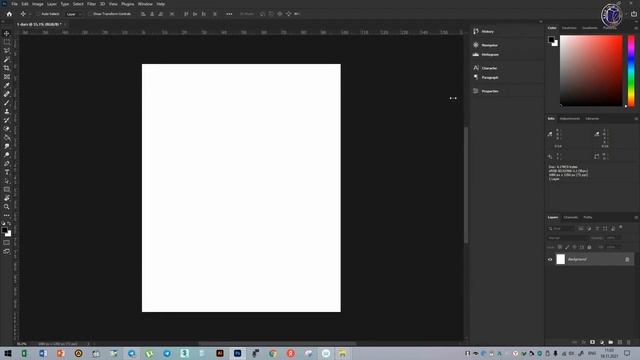Click the Photoshop icon in taskbar

tap(238, 353)
